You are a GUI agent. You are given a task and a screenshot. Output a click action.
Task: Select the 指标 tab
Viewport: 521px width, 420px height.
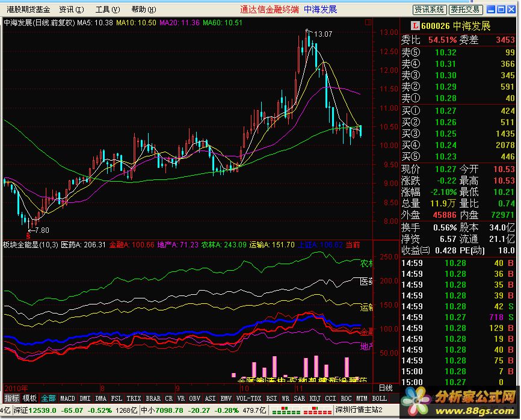pyautogui.click(x=12, y=398)
